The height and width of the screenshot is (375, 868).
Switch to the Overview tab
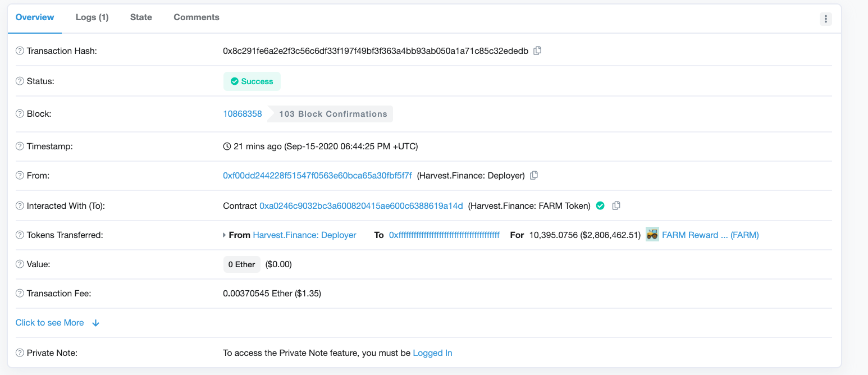(35, 17)
